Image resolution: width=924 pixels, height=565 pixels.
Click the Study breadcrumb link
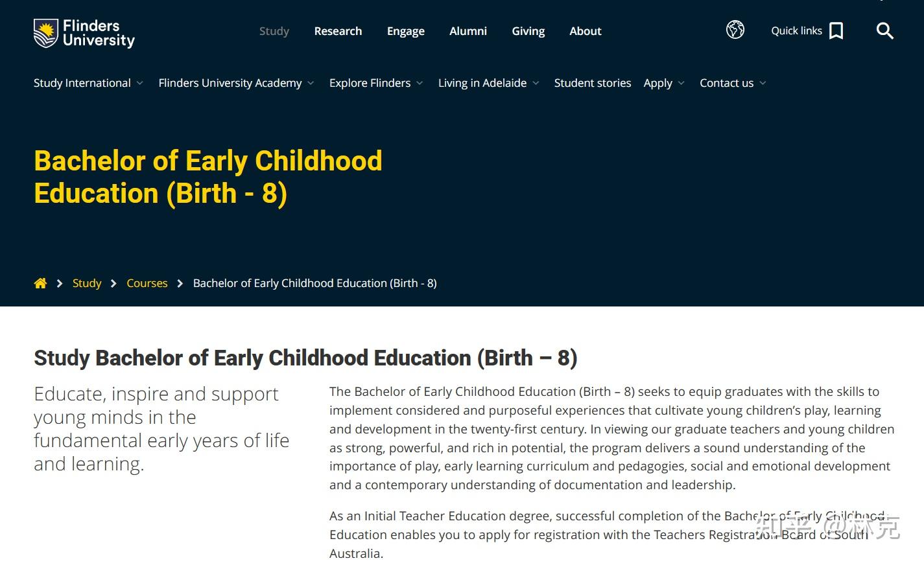click(87, 283)
